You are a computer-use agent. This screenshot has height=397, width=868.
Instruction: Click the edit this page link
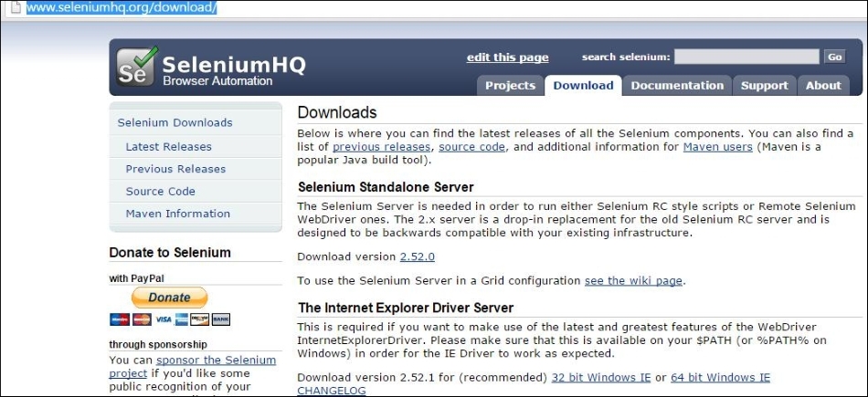click(508, 57)
